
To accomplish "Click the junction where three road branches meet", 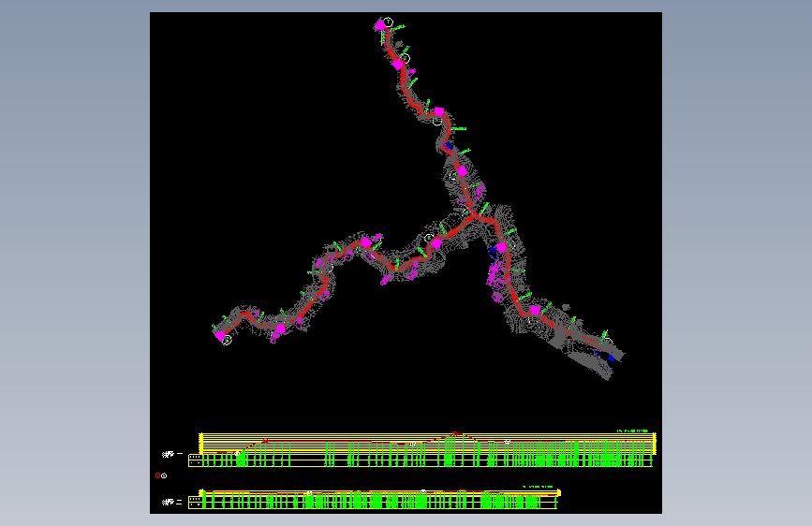I will click(x=474, y=216).
